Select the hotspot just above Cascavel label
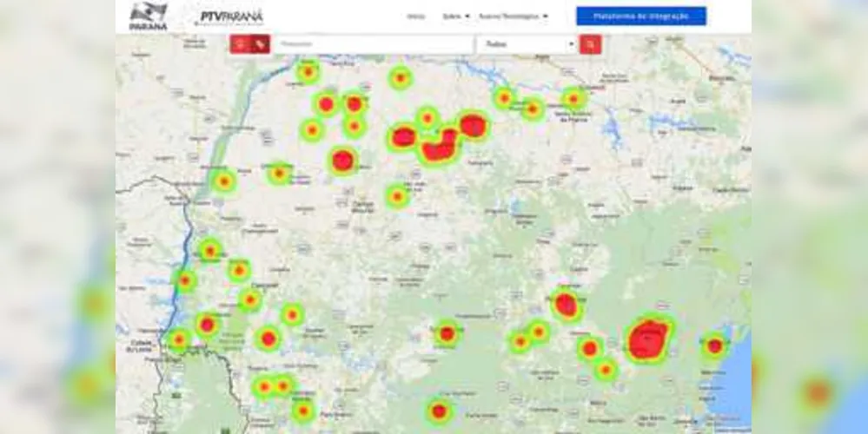868x434 pixels. coord(239,270)
